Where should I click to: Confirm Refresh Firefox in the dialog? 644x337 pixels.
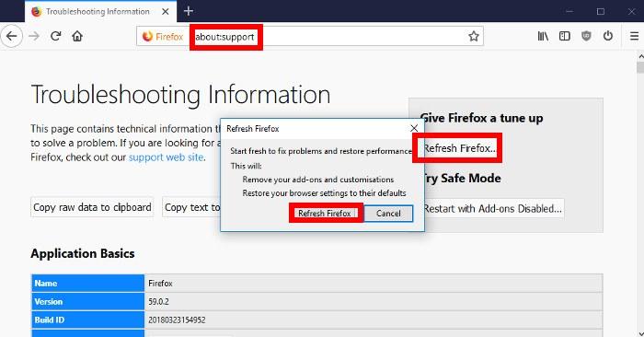coord(325,214)
